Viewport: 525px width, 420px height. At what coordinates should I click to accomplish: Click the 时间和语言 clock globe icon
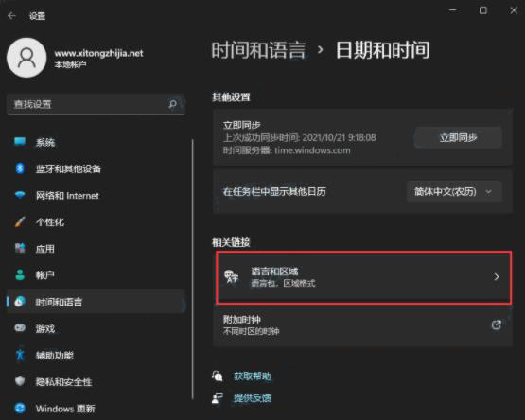click(x=20, y=302)
